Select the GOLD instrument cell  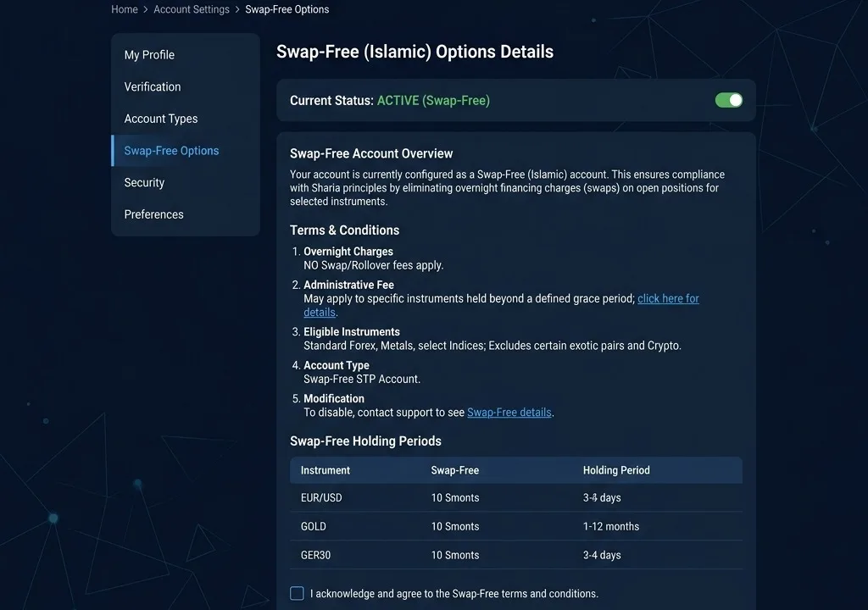[314, 526]
